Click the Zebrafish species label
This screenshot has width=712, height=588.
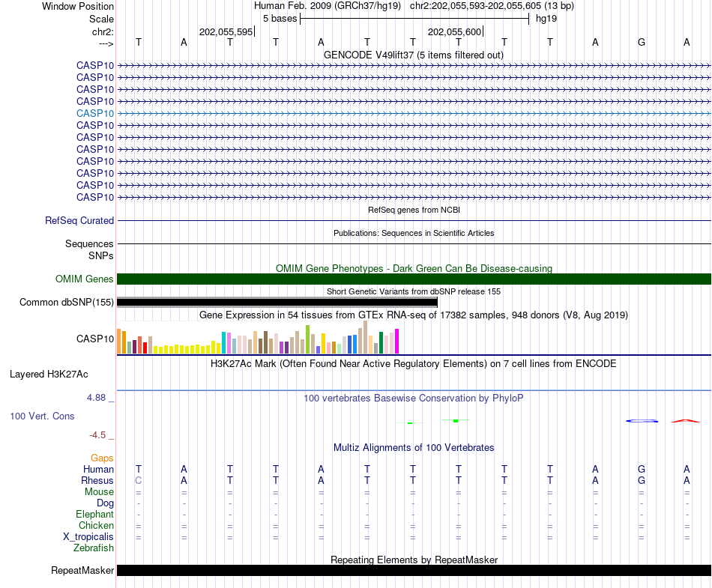point(94,548)
